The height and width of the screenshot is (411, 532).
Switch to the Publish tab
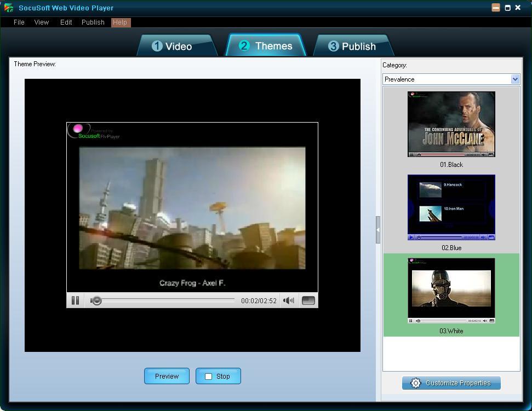353,46
